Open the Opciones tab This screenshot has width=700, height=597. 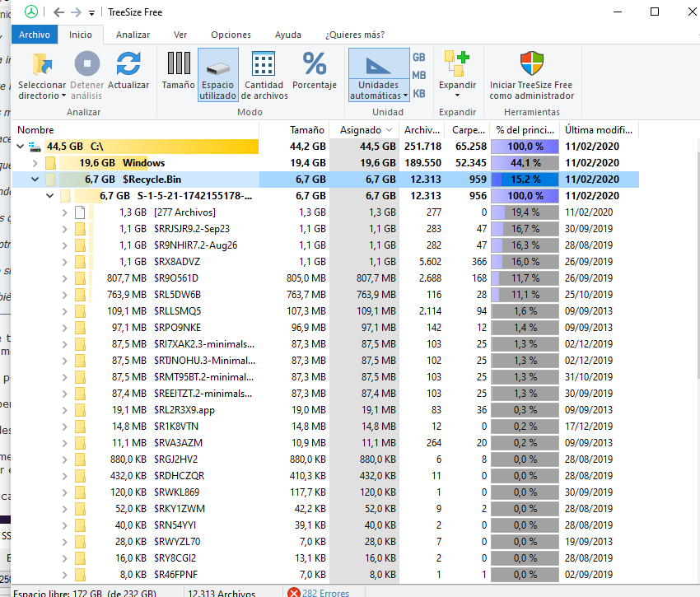[x=231, y=35]
